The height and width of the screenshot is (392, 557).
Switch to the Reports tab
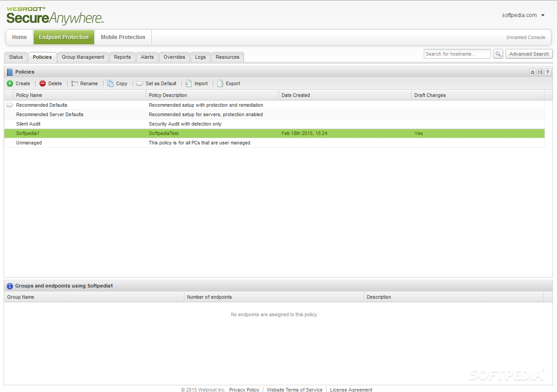tap(122, 57)
